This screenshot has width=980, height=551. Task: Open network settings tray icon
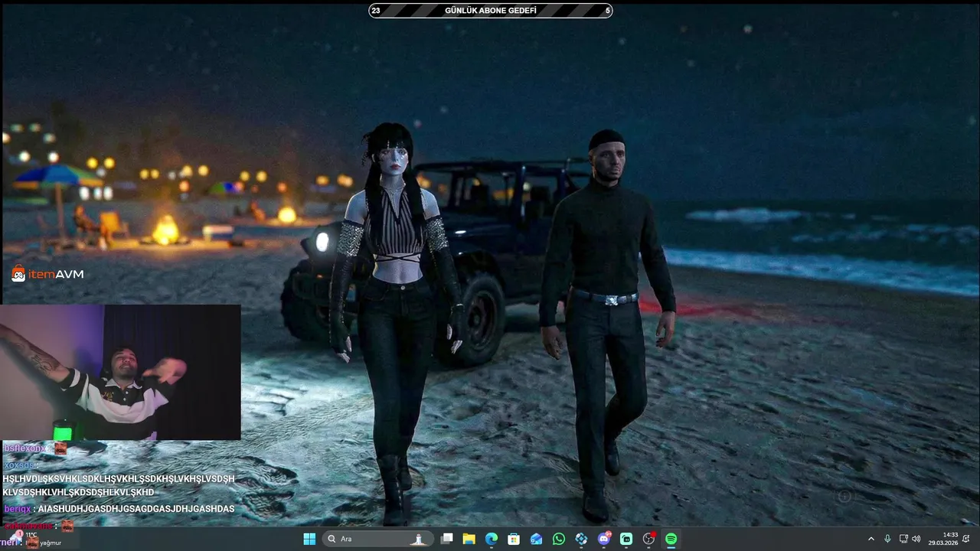pos(903,539)
